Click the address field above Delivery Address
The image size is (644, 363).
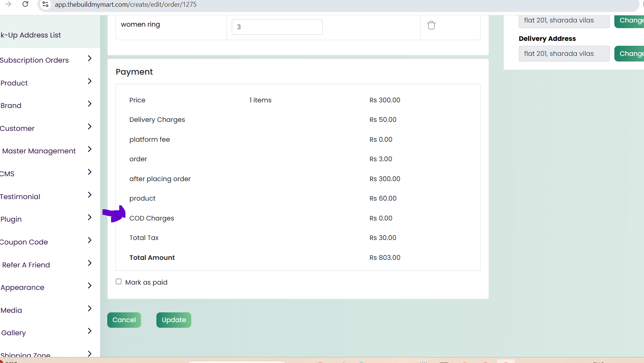tap(564, 21)
